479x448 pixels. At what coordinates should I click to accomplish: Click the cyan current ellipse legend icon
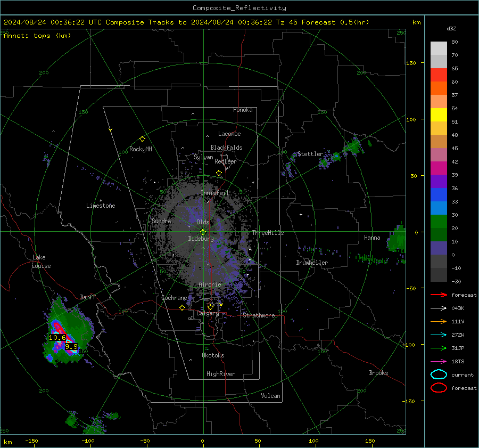coord(439,374)
